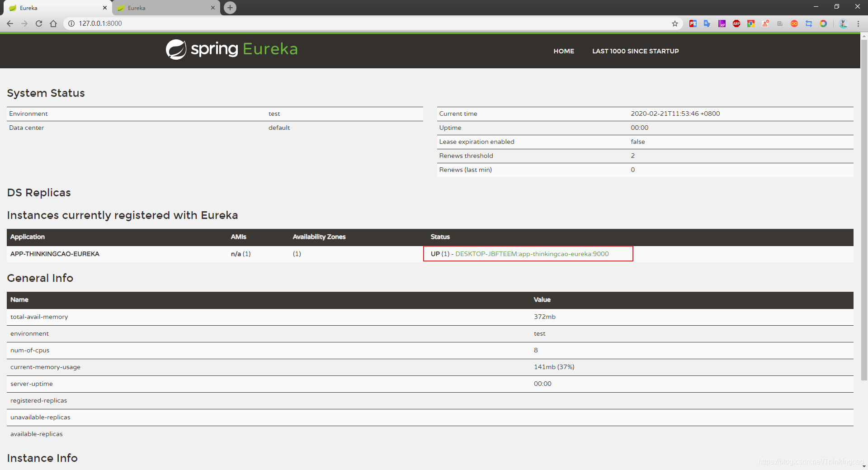Close the second Eureka tab
The height and width of the screenshot is (470, 868).
[x=213, y=8]
